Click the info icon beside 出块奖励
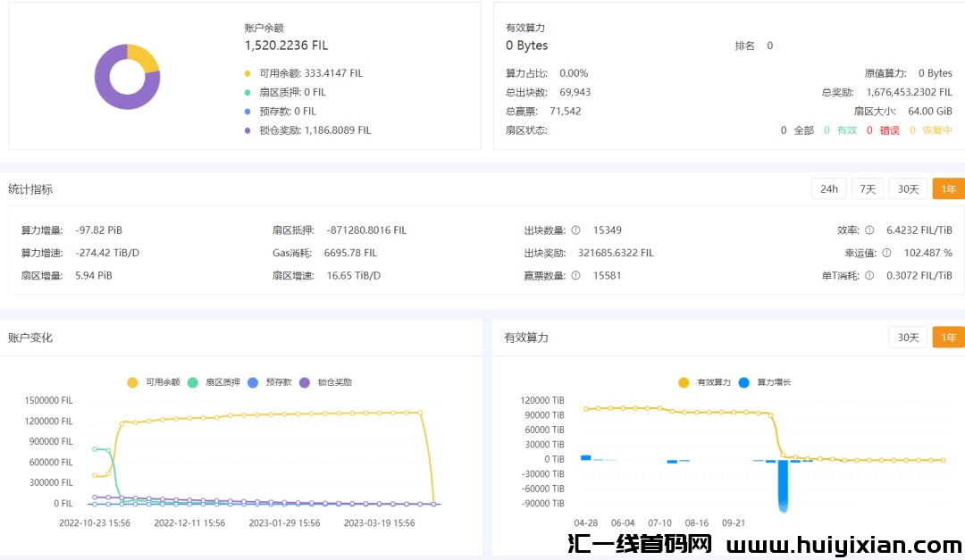Screen dimensions: 965x560 click(x=576, y=253)
